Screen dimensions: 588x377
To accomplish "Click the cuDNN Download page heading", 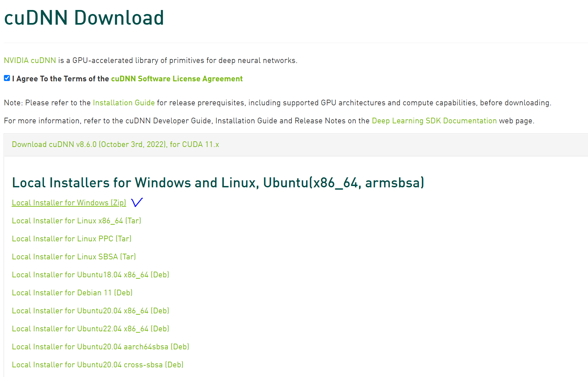I will 84,18.
